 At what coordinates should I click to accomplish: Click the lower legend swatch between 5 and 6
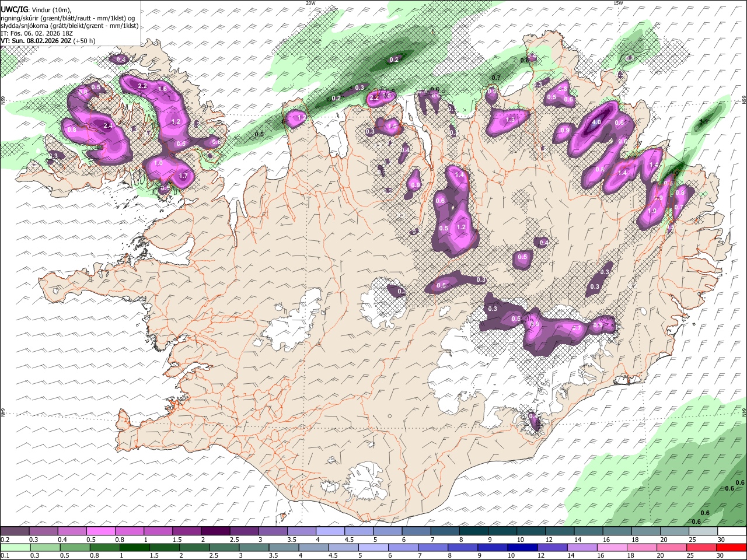(373, 548)
